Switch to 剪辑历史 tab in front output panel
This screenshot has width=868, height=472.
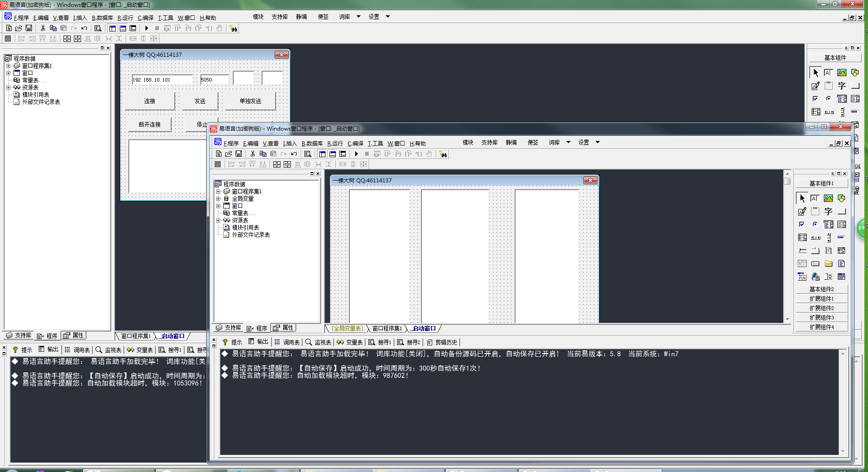pos(442,342)
